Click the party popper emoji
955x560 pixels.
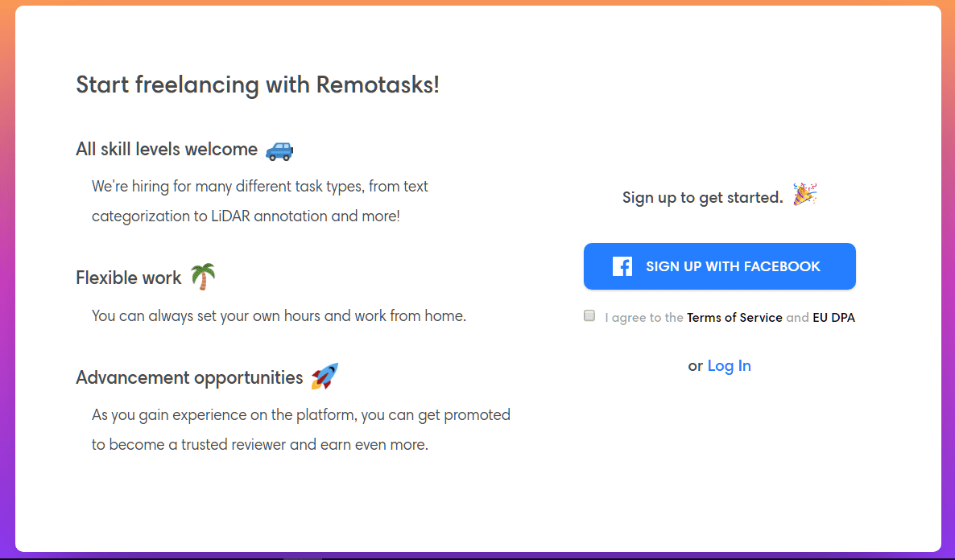[x=805, y=193]
